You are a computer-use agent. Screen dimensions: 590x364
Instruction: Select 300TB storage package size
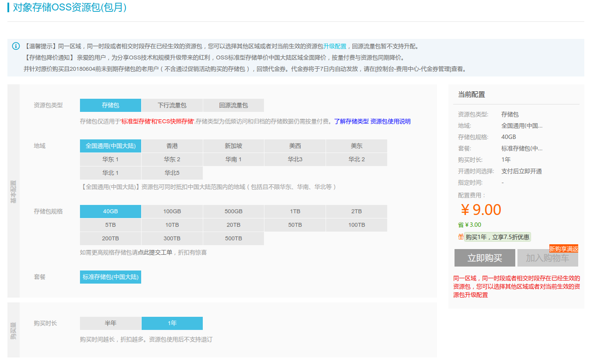[172, 239]
